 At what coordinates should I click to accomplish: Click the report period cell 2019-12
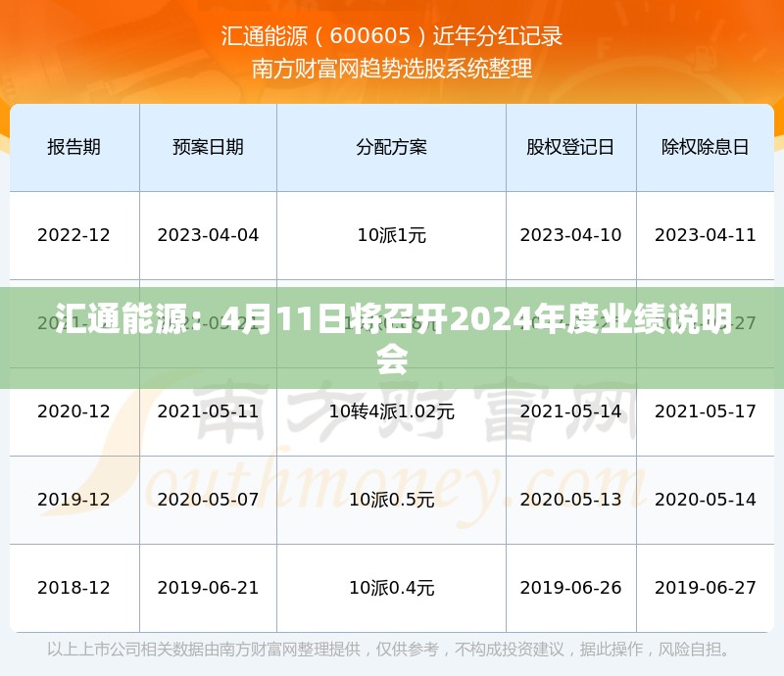tap(74, 500)
